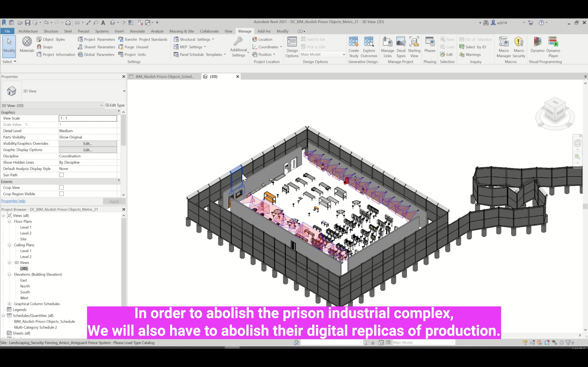
Task: Click Edit for Visibility/Graphics Overrides
Action: 87,144
